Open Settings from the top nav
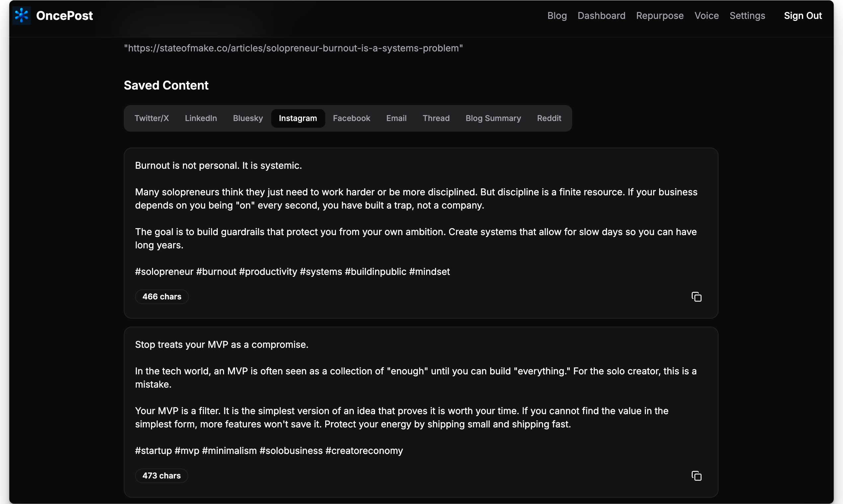The width and height of the screenshot is (843, 504). pyautogui.click(x=747, y=16)
